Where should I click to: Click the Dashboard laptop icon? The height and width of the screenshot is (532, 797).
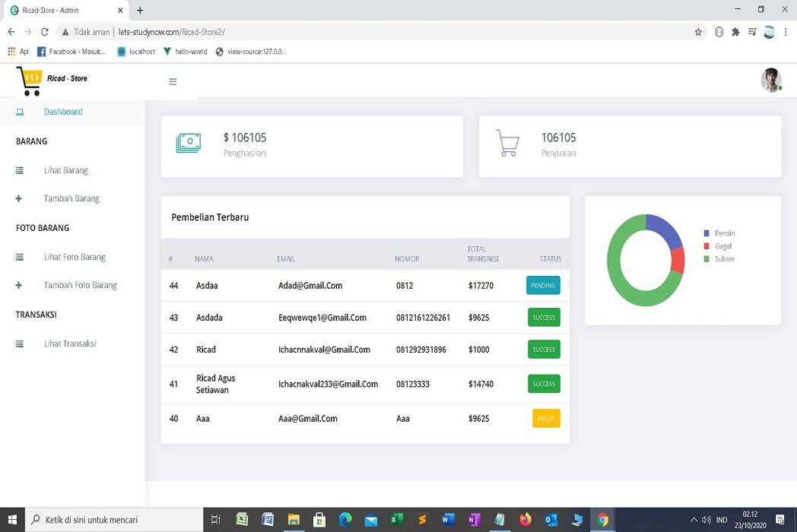click(20, 112)
